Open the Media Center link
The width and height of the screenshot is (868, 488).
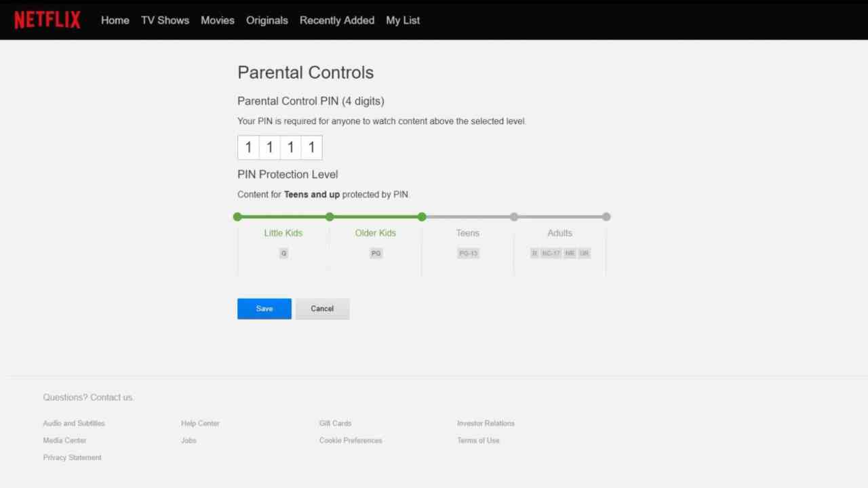pyautogui.click(x=65, y=441)
